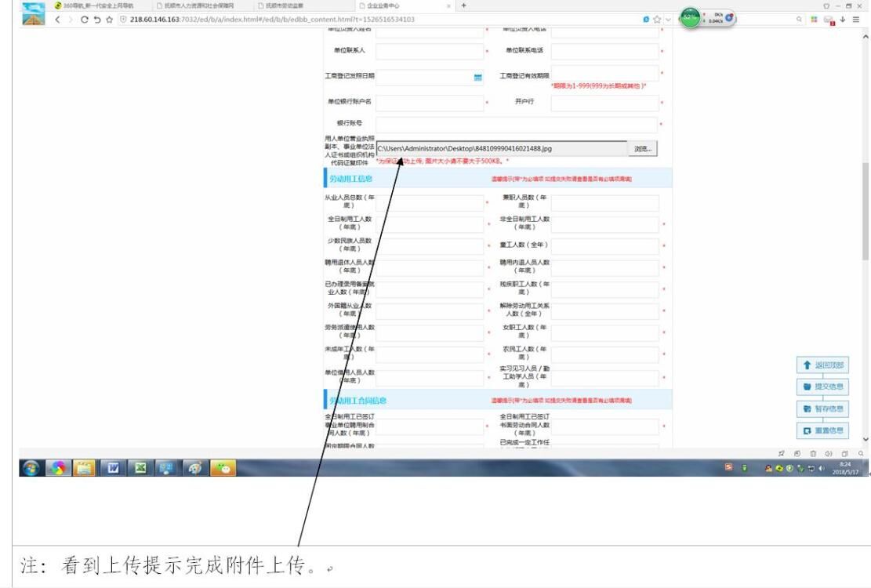Click the browser forward arrow
This screenshot has height=588, width=871.
tap(70, 20)
